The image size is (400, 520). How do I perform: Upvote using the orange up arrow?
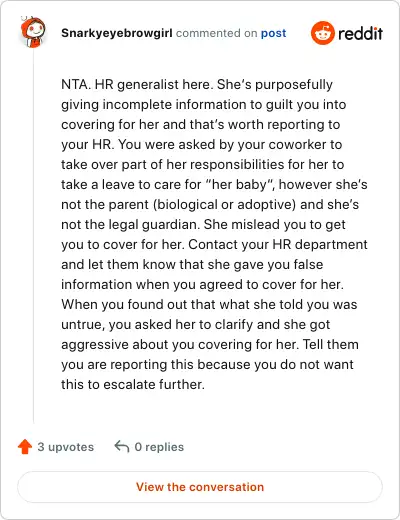[x=25, y=447]
